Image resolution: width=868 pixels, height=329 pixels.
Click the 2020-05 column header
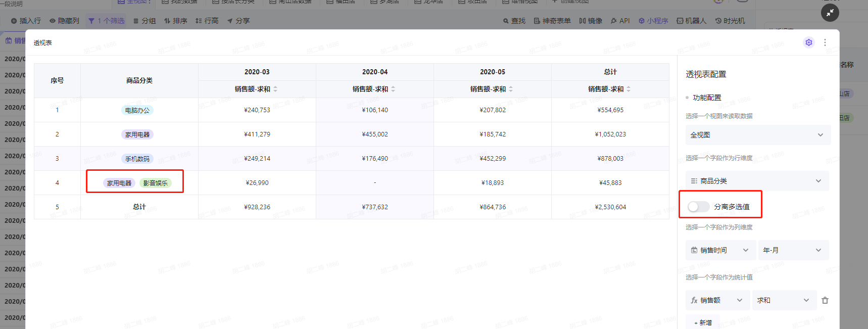493,72
